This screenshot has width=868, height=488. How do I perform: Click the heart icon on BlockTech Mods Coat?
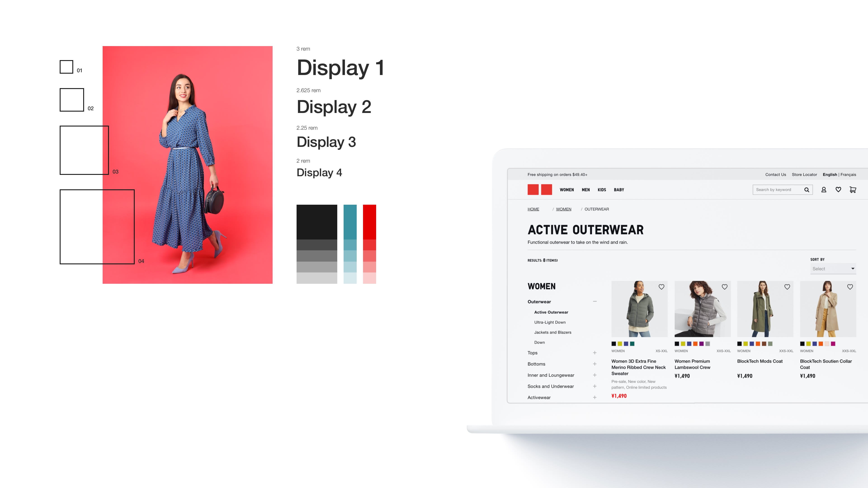[x=788, y=287]
